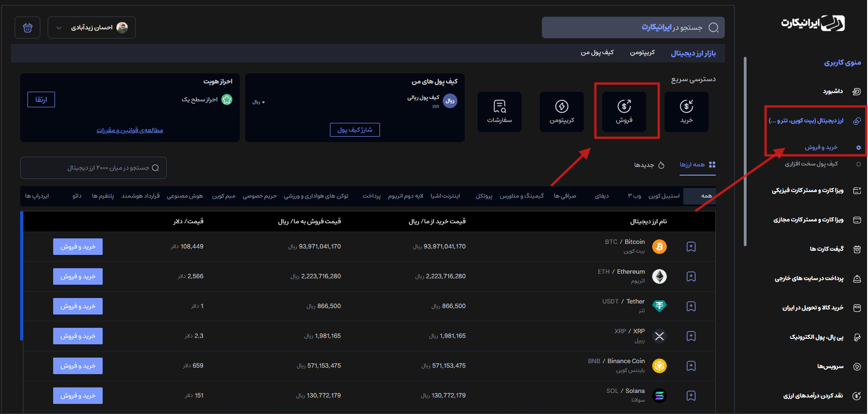
Task: Select the توکن های هواداری و ورزشی filter
Action: click(x=316, y=196)
